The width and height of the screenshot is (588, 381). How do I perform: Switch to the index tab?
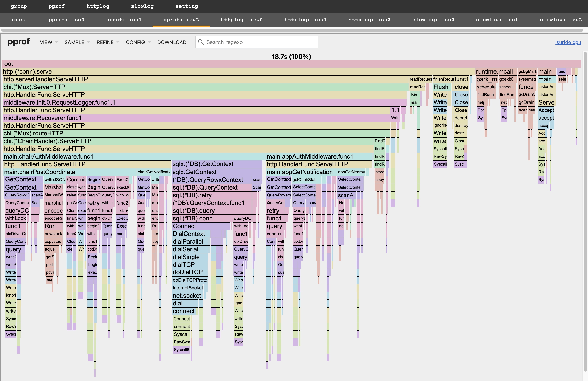(19, 20)
